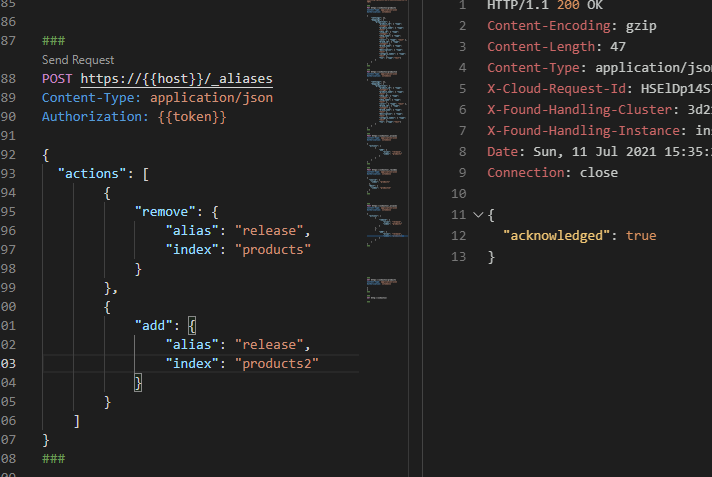Click the "actions" key
Viewport: 712px width, 477px height.
92,174
